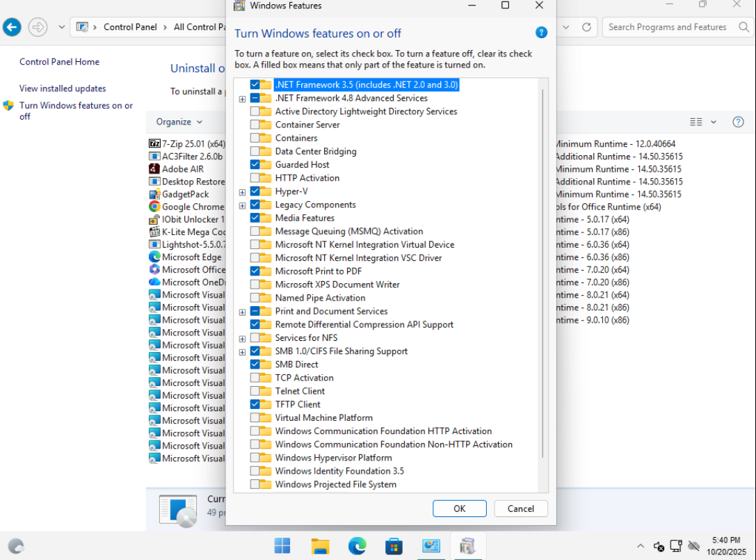Click the Microsoft OneDrive cloud icon
Image resolution: width=756 pixels, height=560 pixels.
tap(154, 282)
